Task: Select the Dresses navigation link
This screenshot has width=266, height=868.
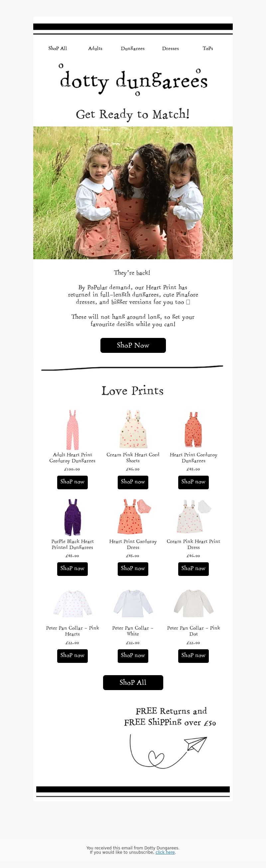Action: [171, 48]
